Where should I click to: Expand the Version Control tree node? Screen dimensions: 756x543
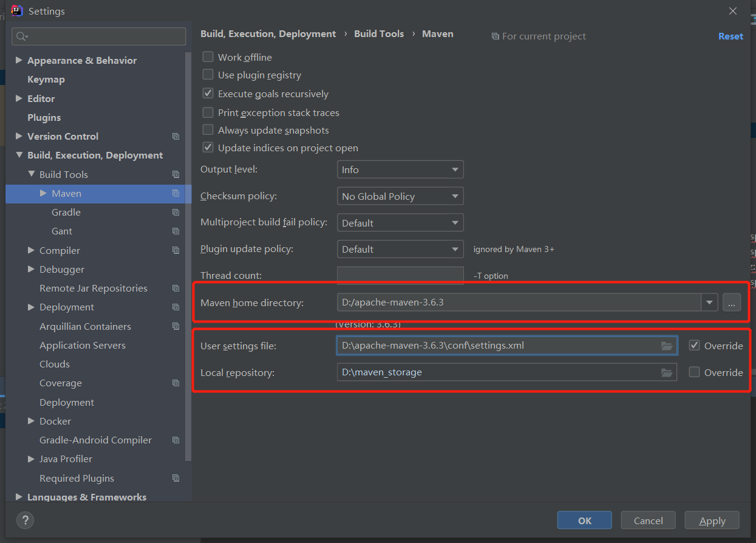pos(19,136)
